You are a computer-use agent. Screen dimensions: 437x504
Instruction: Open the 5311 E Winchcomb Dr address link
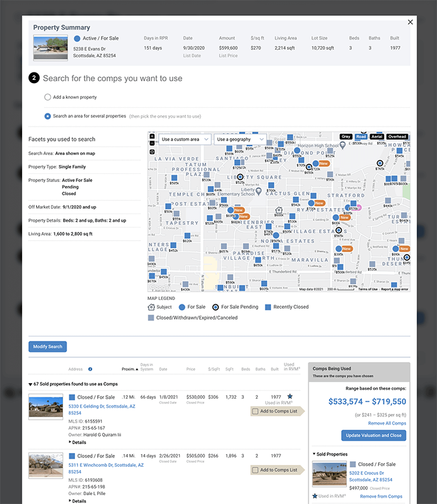tap(106, 468)
